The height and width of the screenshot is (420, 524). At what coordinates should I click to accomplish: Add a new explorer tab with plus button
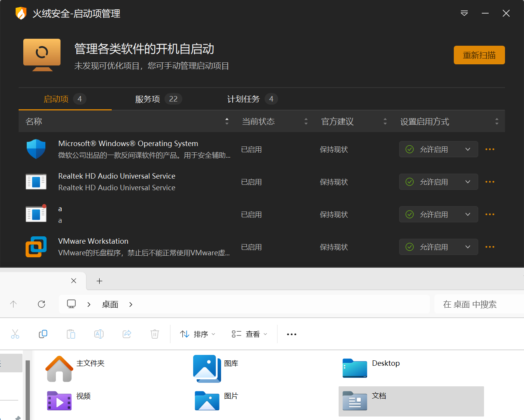[x=99, y=281]
